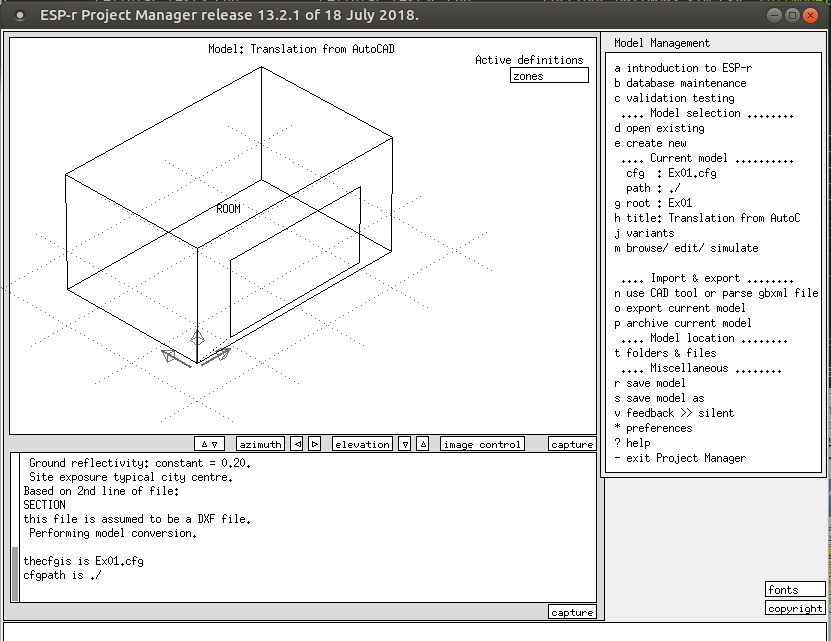Viewport: 831px width, 641px height.
Task: Click the up/down resize arrows left of azimuth
Action: [210, 444]
